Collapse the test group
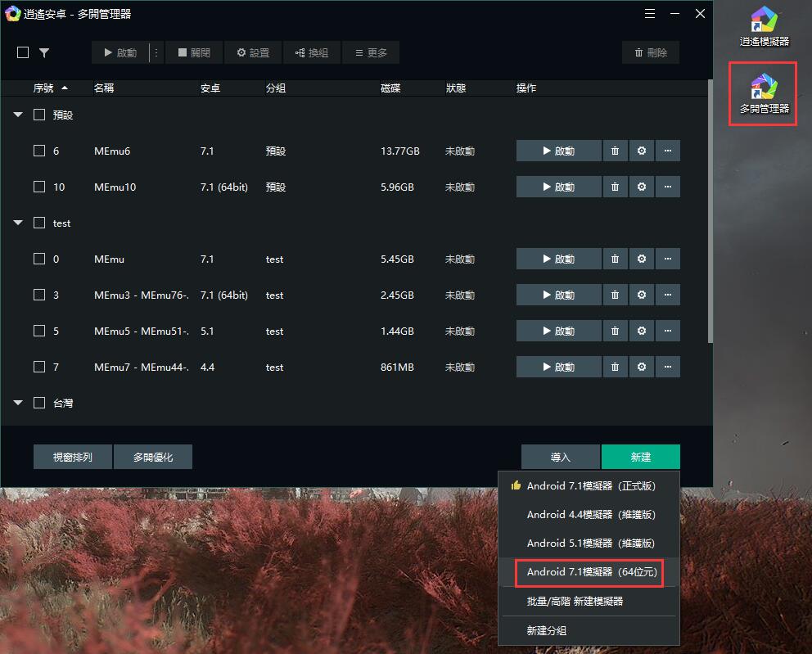 click(18, 223)
